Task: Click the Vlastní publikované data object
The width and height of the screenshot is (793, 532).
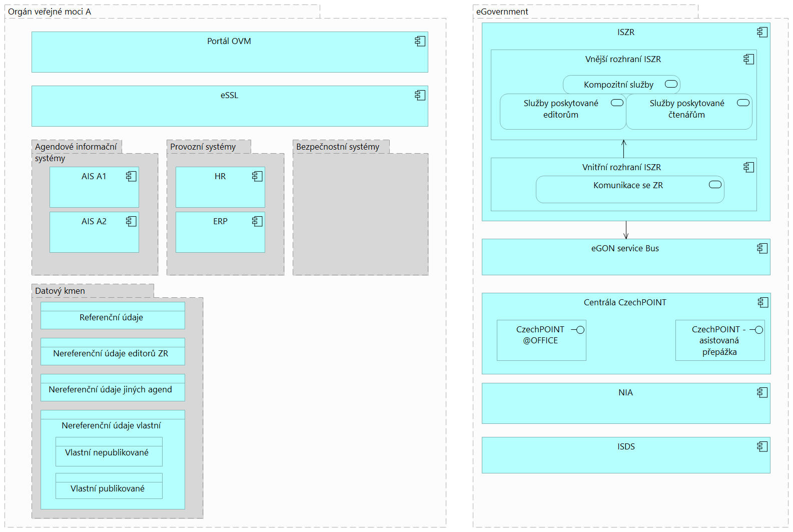Action: click(109, 486)
